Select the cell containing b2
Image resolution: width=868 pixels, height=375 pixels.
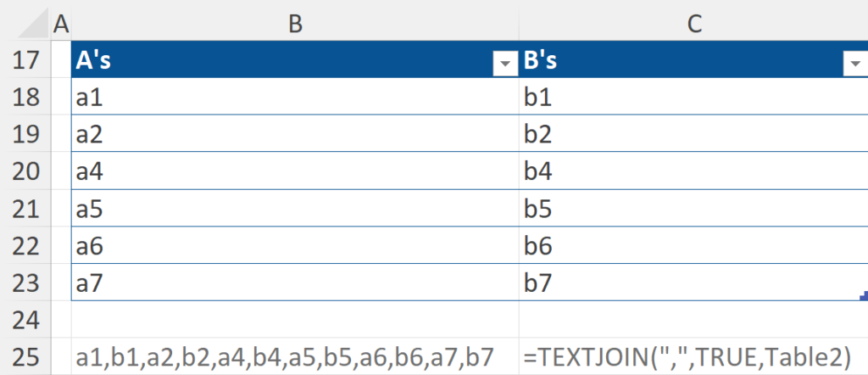point(693,135)
